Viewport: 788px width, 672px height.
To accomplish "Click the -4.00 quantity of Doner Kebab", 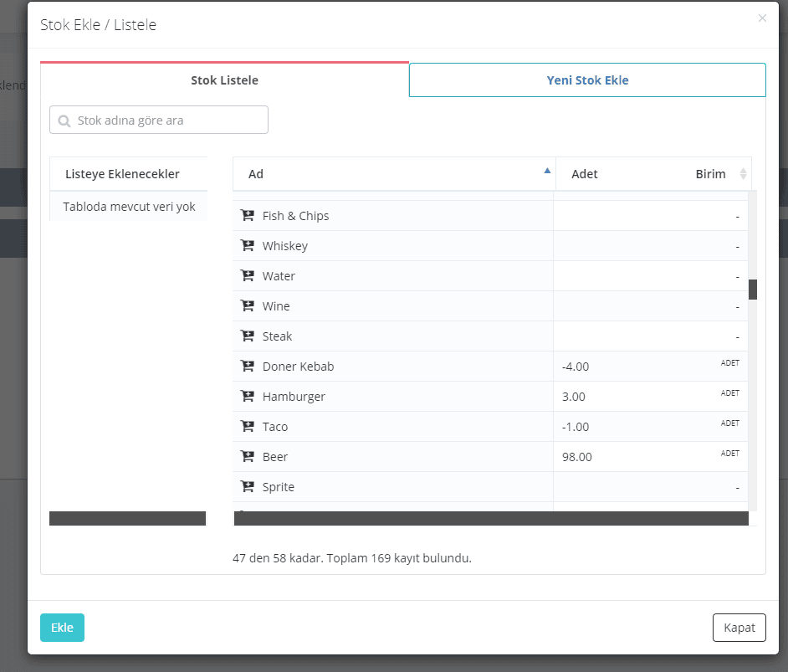I will tap(576, 367).
